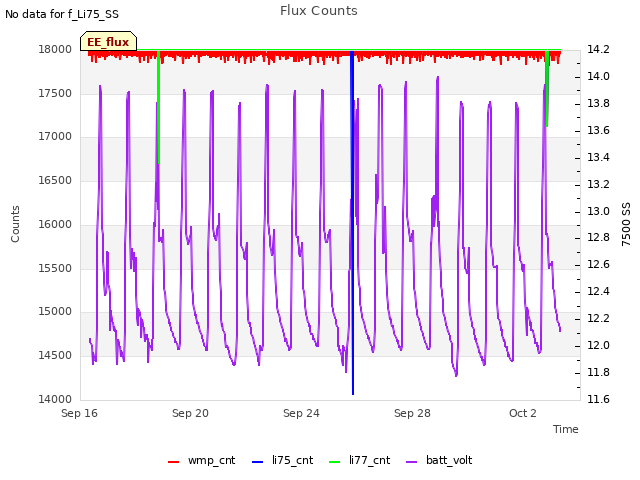This screenshot has width=640, height=480.
Task: Click the green li77_cnt legend swatch
Action: coord(334,462)
